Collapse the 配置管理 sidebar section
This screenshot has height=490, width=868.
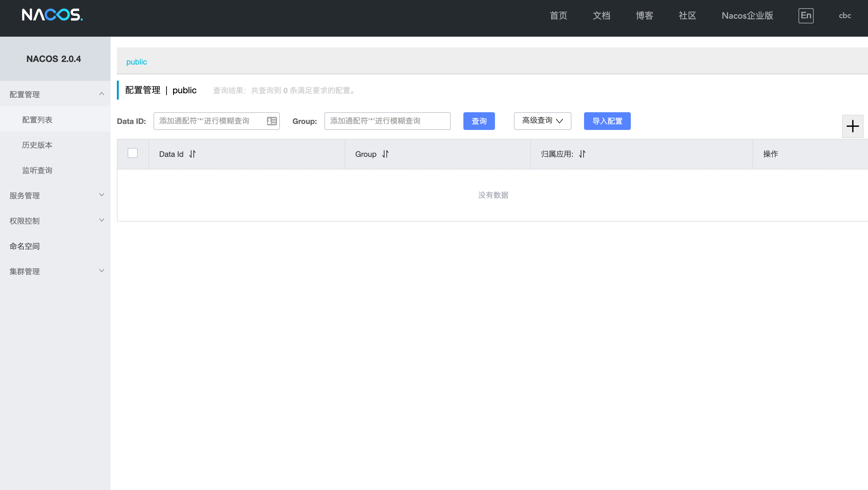coord(101,94)
